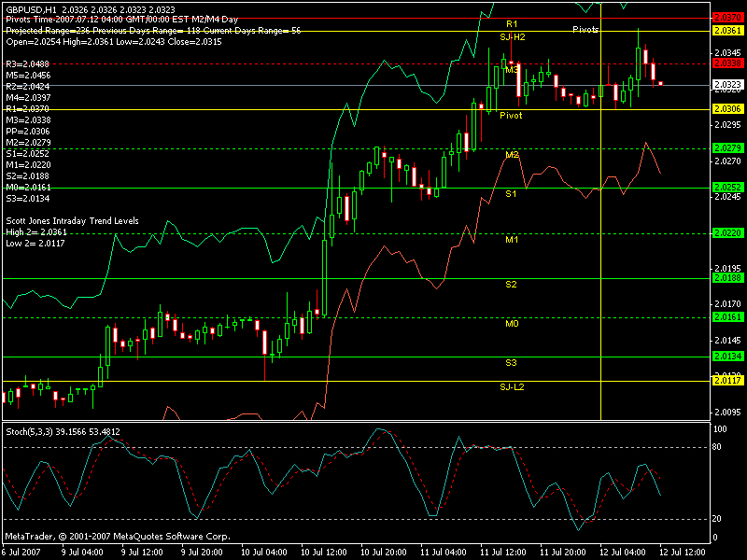Select the yellow 2.0361 price label
This screenshot has height=560, width=747.
(x=726, y=31)
